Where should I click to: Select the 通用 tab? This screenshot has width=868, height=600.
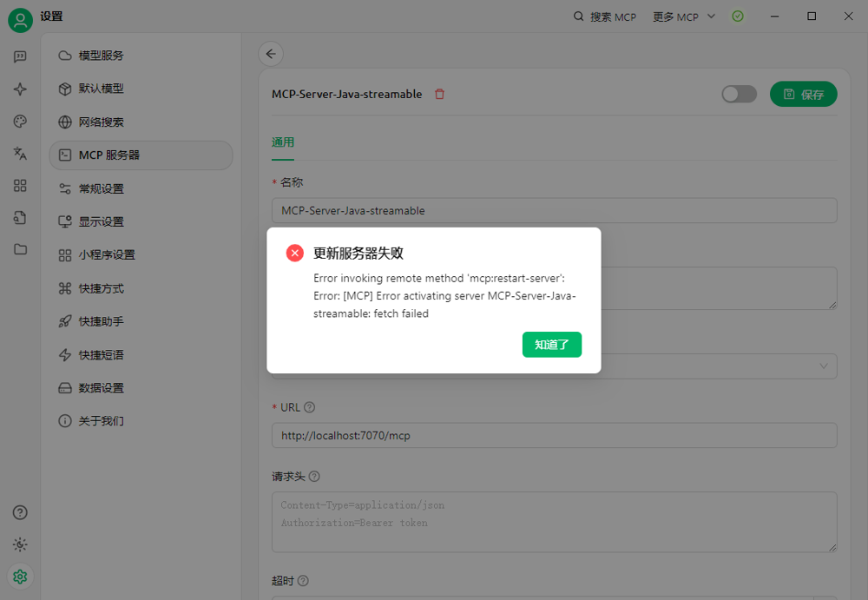coord(283,142)
